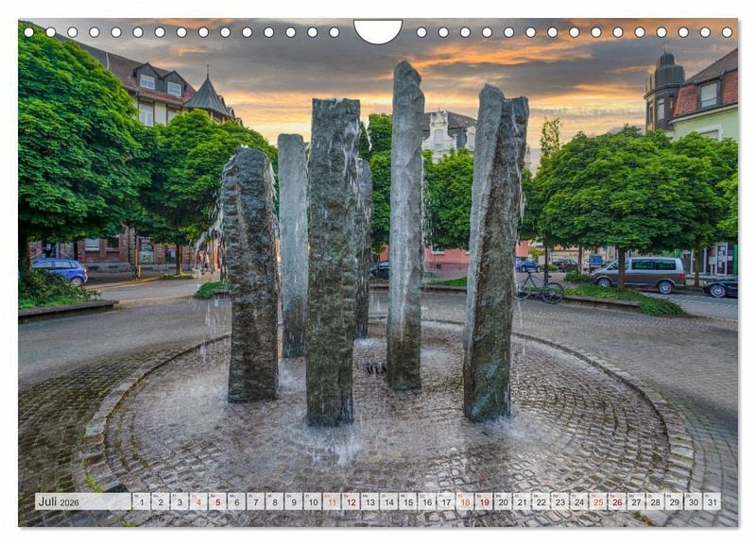Choose day 23 in the calendar strip
This screenshot has width=756, height=545.
coord(559,502)
